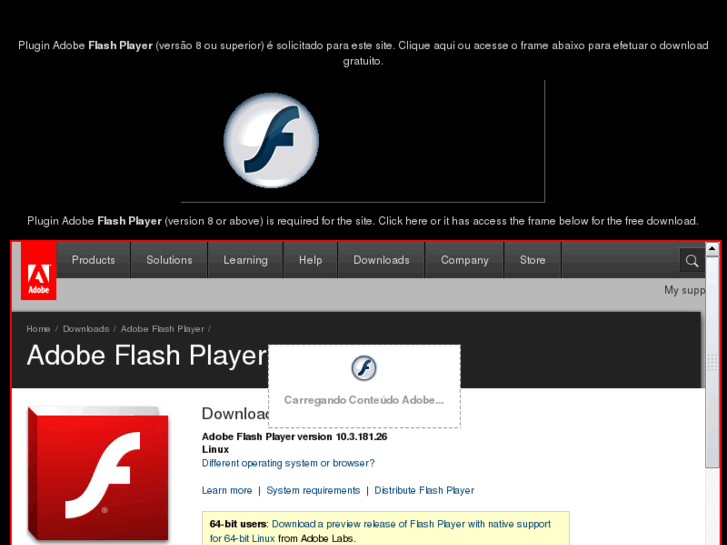
Task: Open the Company menu
Action: 465,260
